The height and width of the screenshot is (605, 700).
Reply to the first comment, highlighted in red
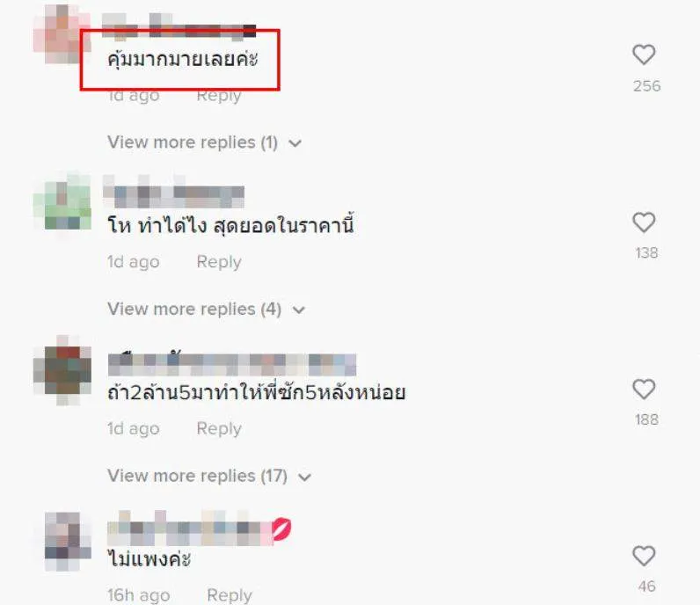point(219,96)
